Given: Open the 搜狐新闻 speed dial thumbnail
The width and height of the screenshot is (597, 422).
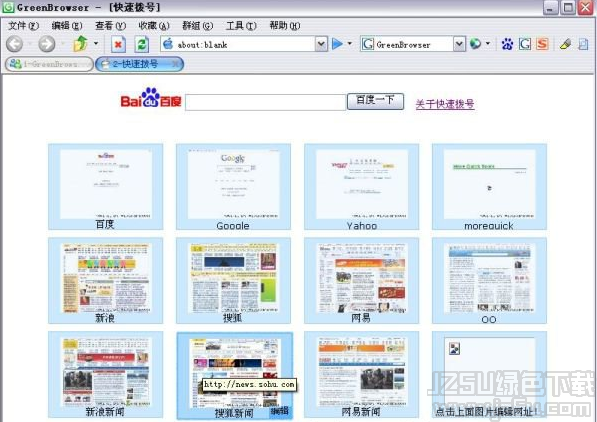Looking at the screenshot, I should 235,376.
